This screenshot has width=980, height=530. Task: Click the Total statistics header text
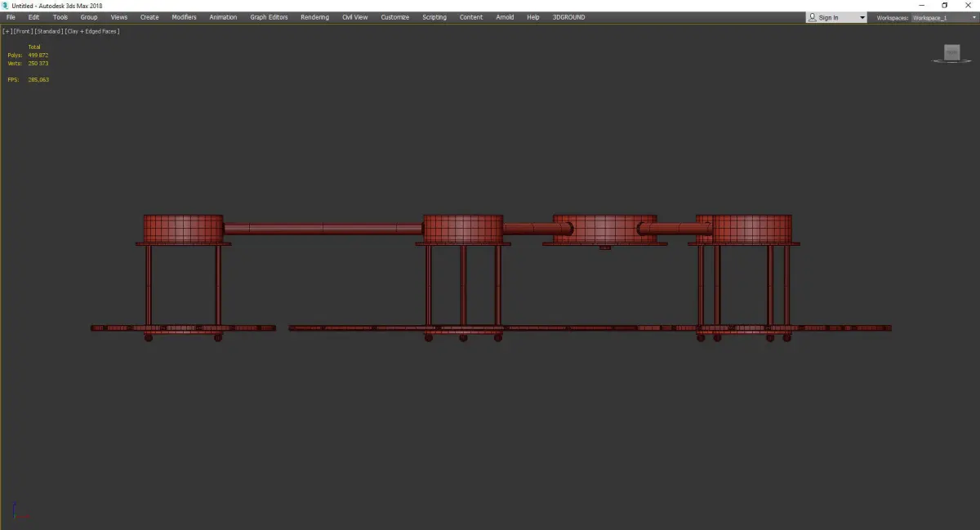point(34,47)
